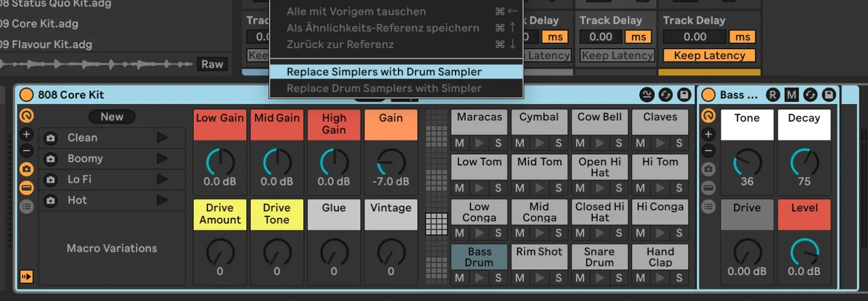Image resolution: width=868 pixels, height=301 pixels.
Task: Launch the Lo Fi macro variation arrow
Action: pyautogui.click(x=162, y=179)
